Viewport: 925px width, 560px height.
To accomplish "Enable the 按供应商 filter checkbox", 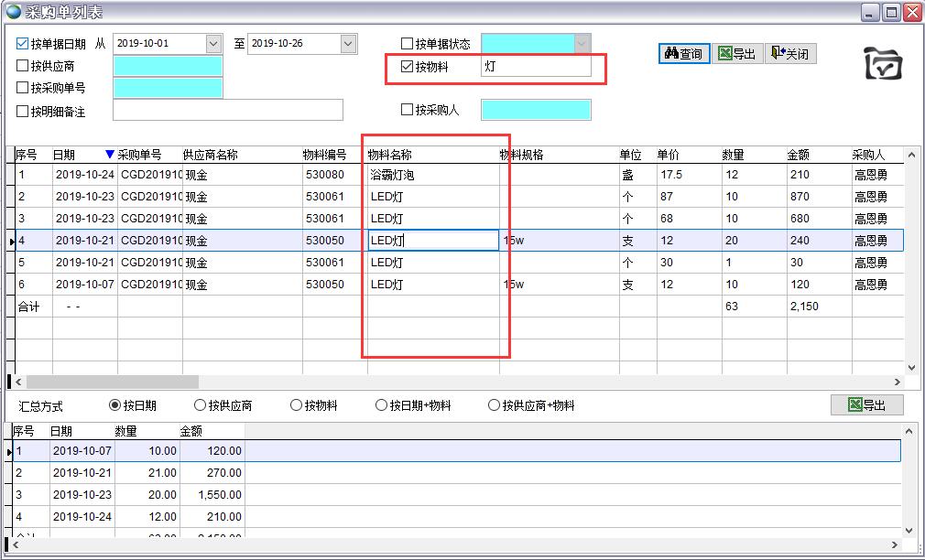I will point(23,66).
